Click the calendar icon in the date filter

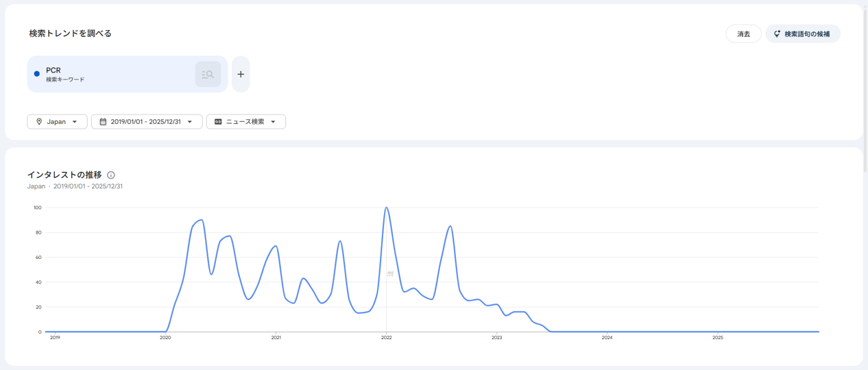pos(103,122)
